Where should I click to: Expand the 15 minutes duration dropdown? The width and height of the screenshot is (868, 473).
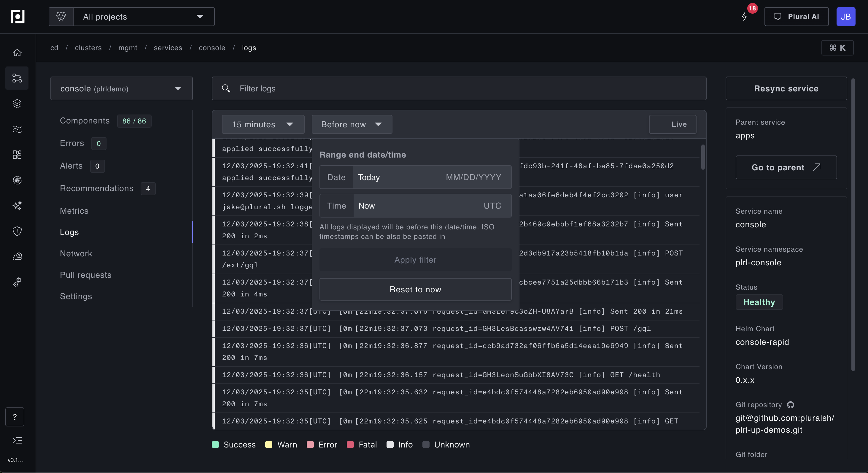(263, 124)
